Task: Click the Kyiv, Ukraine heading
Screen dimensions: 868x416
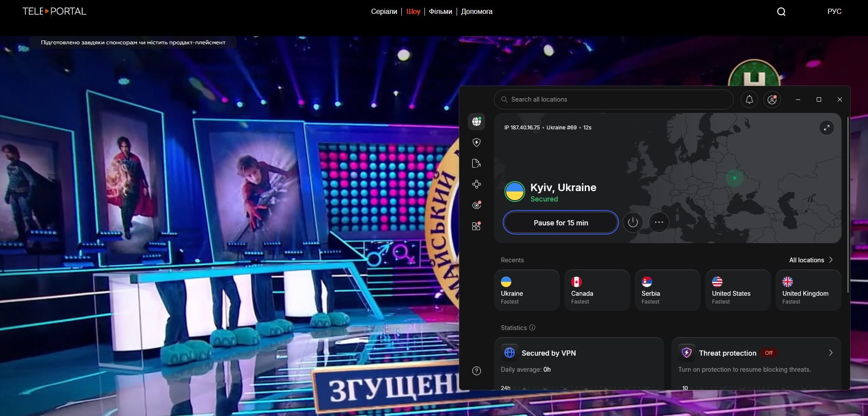Action: pos(563,187)
